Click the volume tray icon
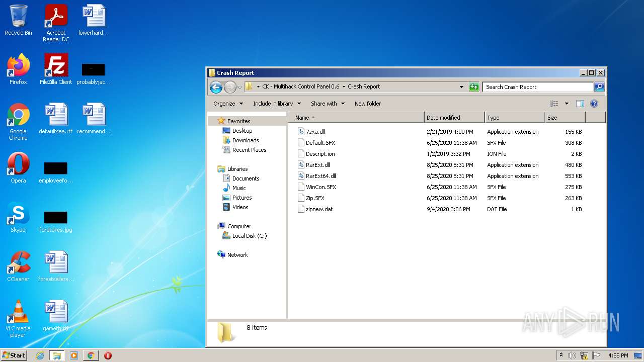The width and height of the screenshot is (644, 362). click(572, 355)
